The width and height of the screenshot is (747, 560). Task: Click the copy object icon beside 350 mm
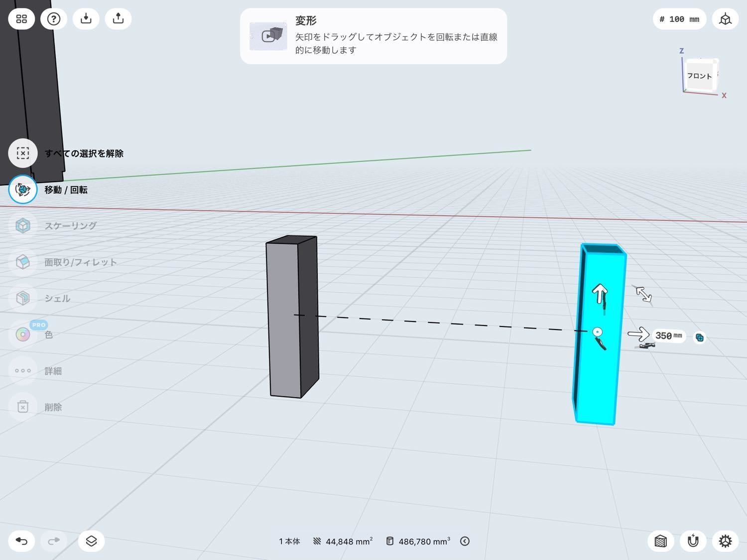(x=700, y=337)
